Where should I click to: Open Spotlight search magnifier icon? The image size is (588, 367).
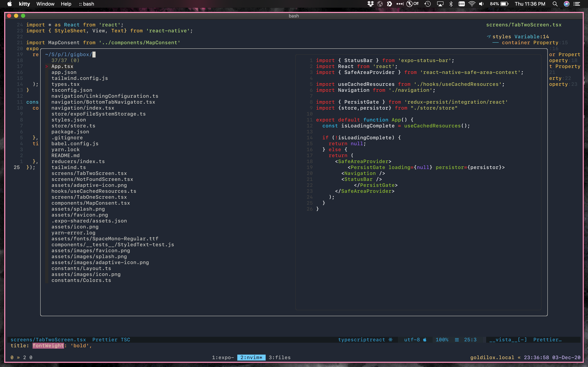pos(555,4)
